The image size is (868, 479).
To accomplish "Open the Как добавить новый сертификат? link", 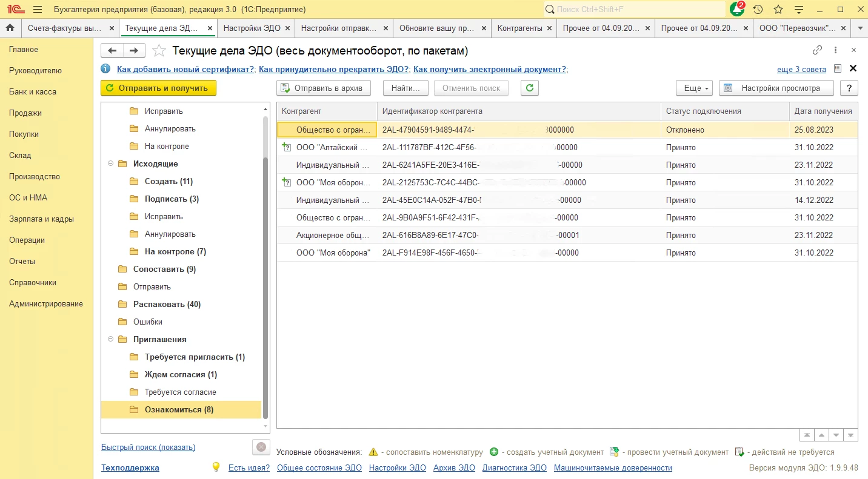I will point(185,70).
